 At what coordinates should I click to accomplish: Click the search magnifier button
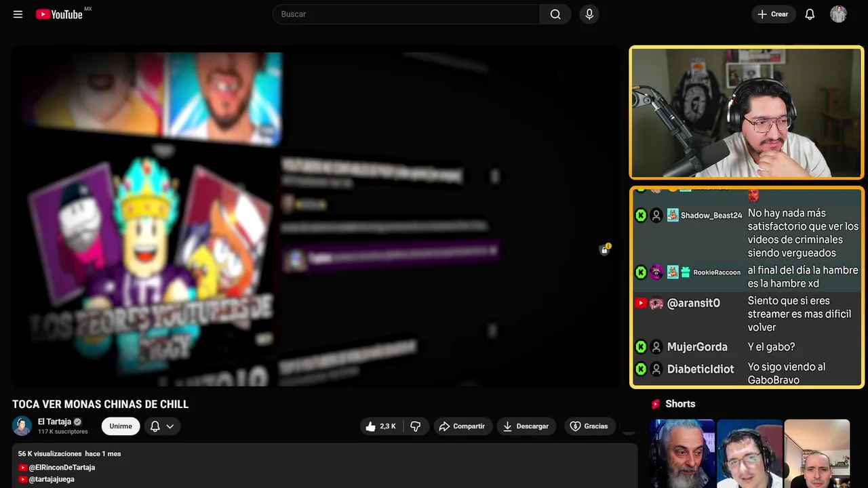(x=555, y=14)
